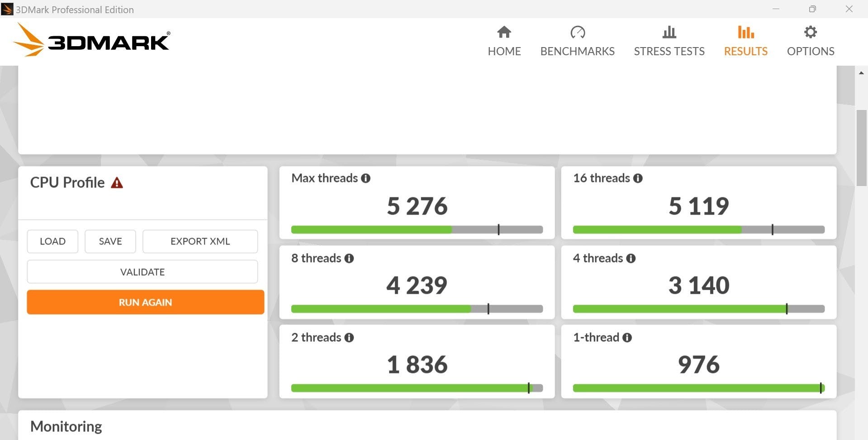Click the Max threads score 5 276

(x=417, y=206)
